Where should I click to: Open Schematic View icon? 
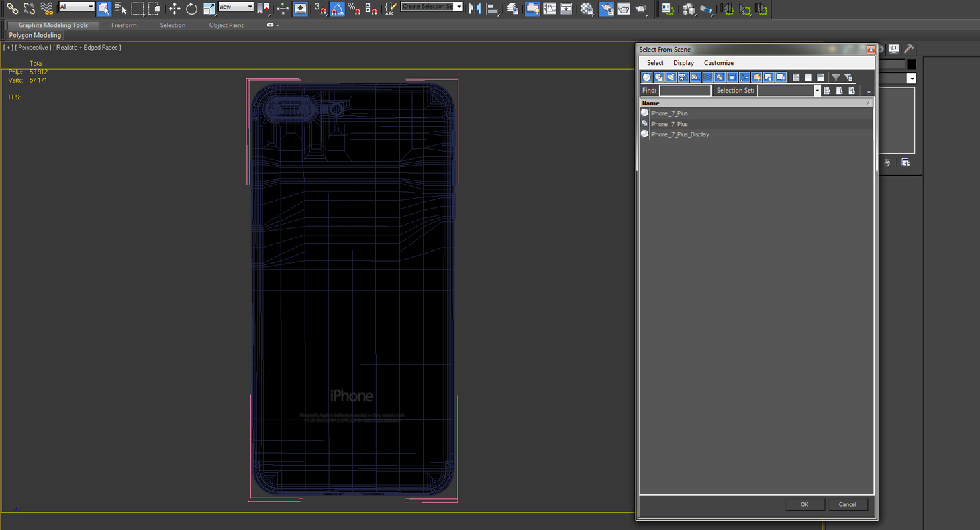point(567,9)
